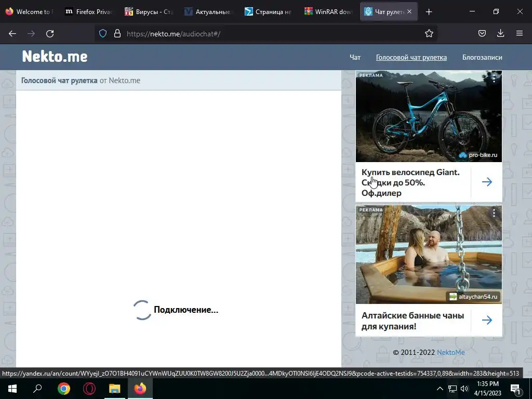Close the Чат рулетка tab
532x399 pixels.
(409, 11)
